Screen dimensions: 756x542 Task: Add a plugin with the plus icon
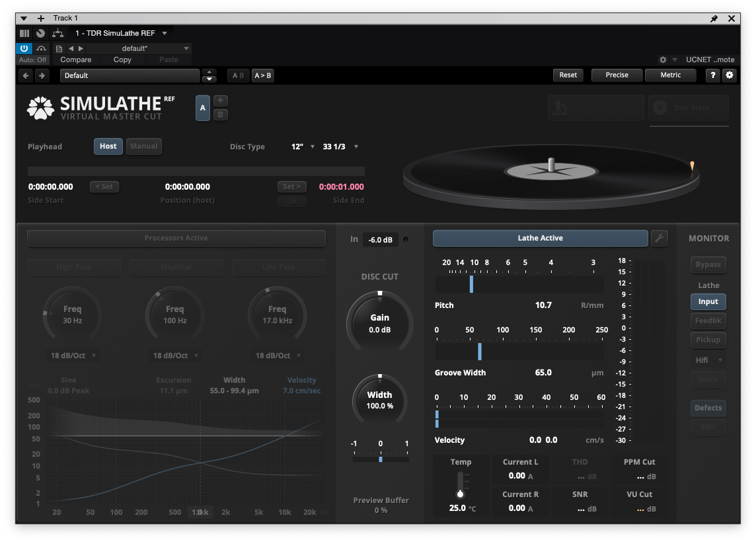[x=41, y=19]
